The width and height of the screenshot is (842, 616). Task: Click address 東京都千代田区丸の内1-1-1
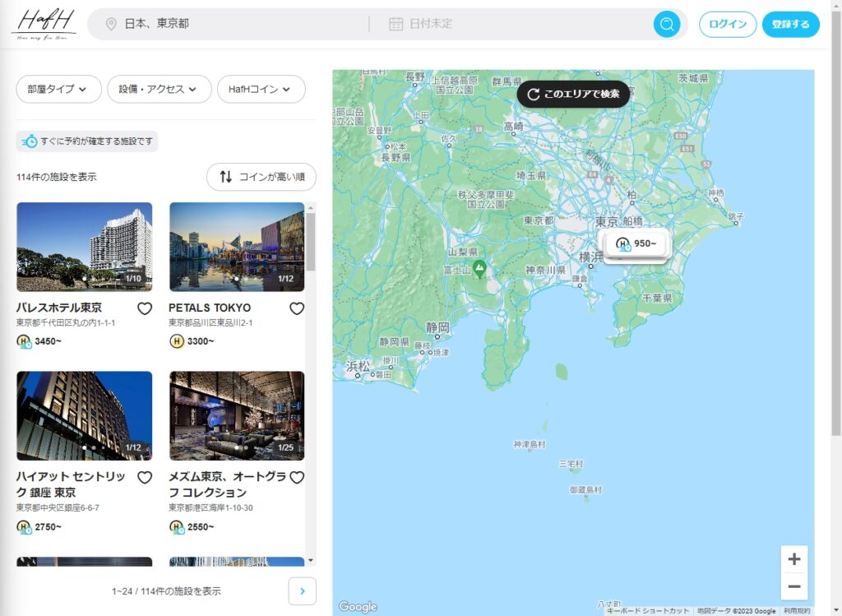(x=66, y=322)
